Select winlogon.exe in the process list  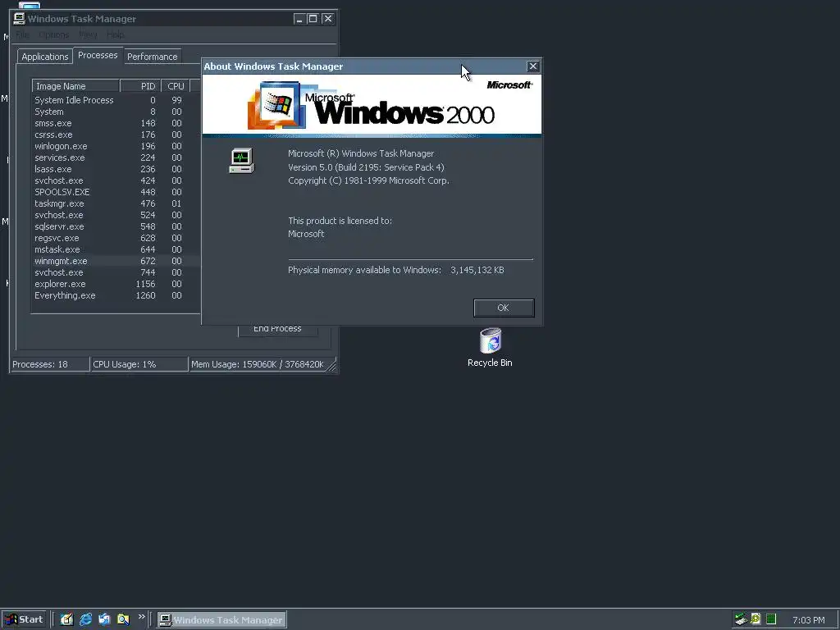116,146
